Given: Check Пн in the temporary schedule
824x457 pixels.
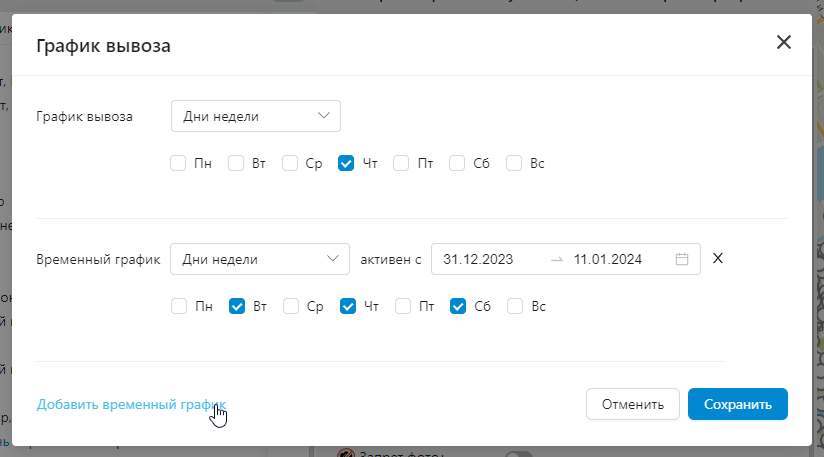Looking at the screenshot, I should (x=179, y=306).
